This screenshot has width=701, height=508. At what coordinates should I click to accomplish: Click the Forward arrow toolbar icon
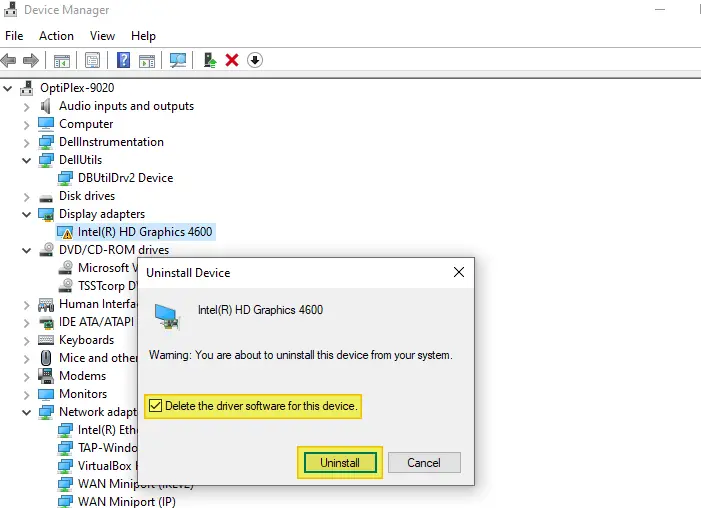31,60
